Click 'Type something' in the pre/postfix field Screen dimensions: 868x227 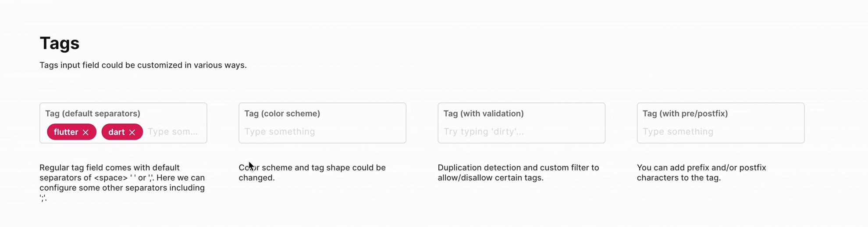coord(678,132)
